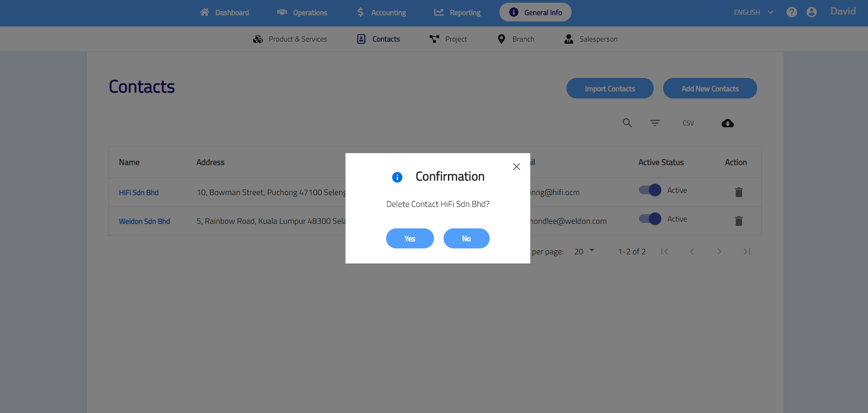Switch to the Salesperson tab
The height and width of the screenshot is (413, 868).
click(591, 39)
